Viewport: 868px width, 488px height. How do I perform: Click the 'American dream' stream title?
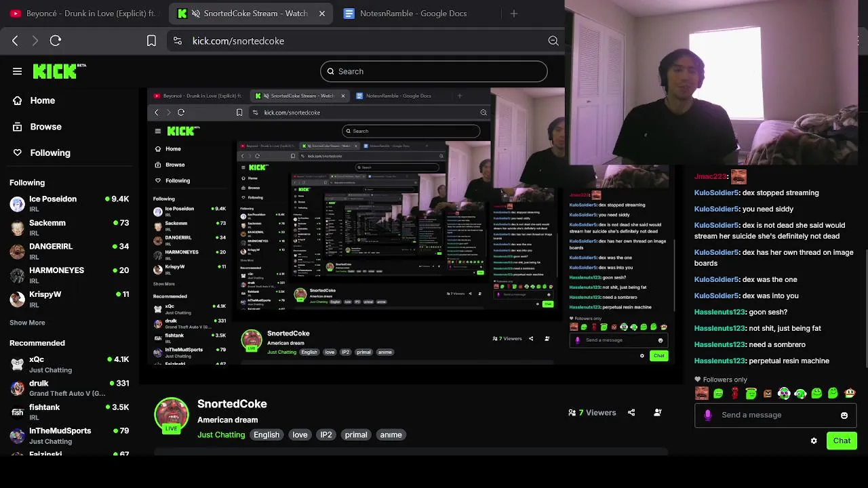[228, 420]
